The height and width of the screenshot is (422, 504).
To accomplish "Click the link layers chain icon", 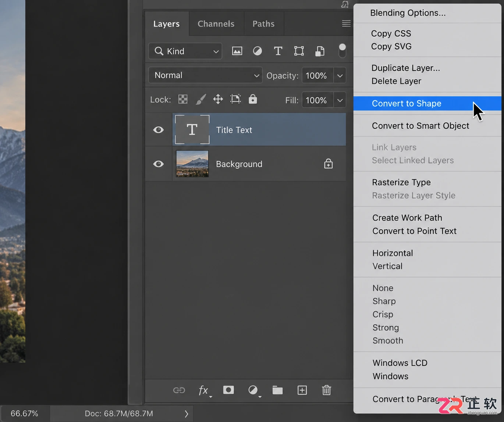I will click(179, 390).
